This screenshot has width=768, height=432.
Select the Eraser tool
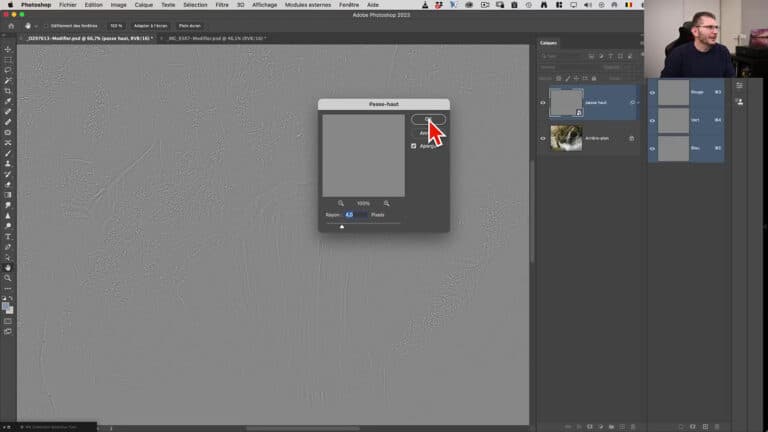point(8,185)
